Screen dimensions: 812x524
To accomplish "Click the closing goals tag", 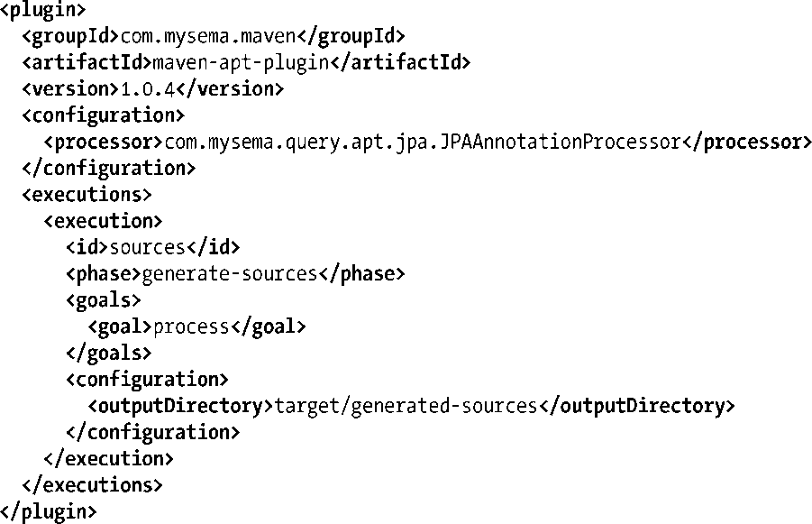I will click(108, 353).
